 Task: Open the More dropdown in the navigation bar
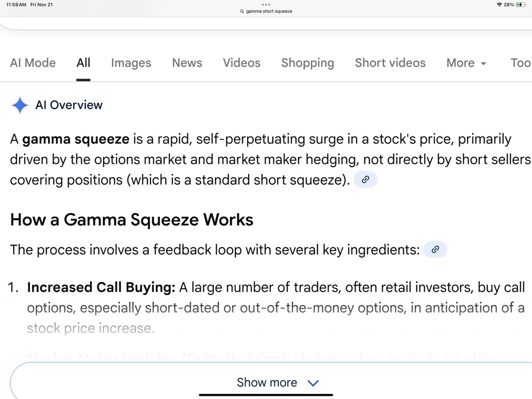pos(465,63)
